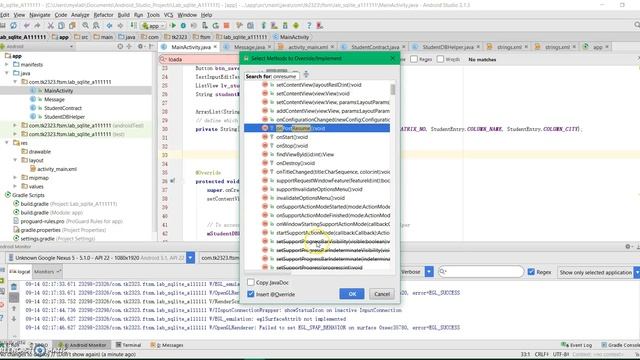Viewport: 640px width, 360px height.
Task: Click the Paste icon in toolbar
Action: 72,26
